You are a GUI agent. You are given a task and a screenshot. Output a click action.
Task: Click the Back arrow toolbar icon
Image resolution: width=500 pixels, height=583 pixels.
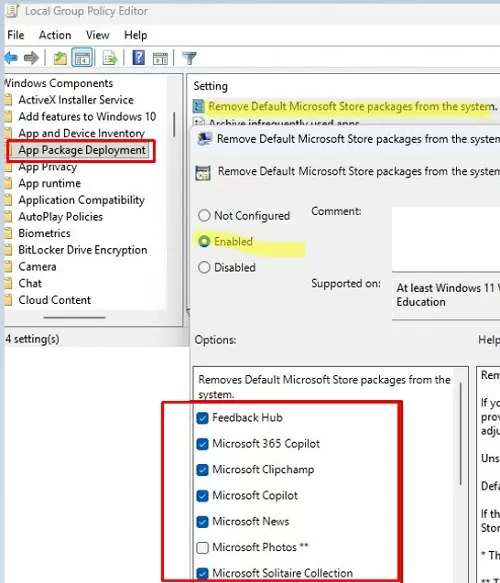pos(11,58)
